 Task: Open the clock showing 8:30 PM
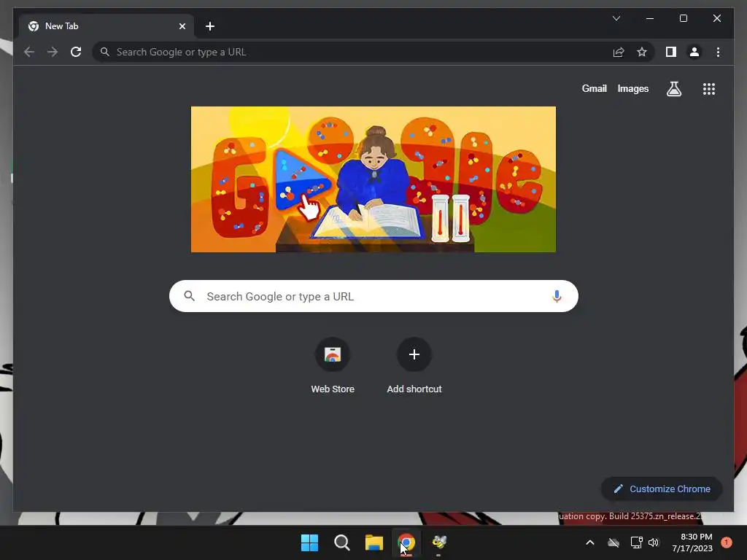(692, 542)
